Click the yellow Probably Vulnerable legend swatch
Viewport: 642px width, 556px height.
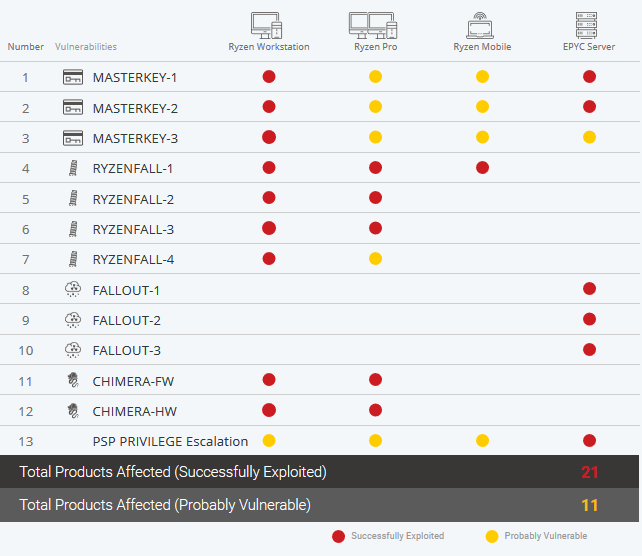pyautogui.click(x=492, y=536)
